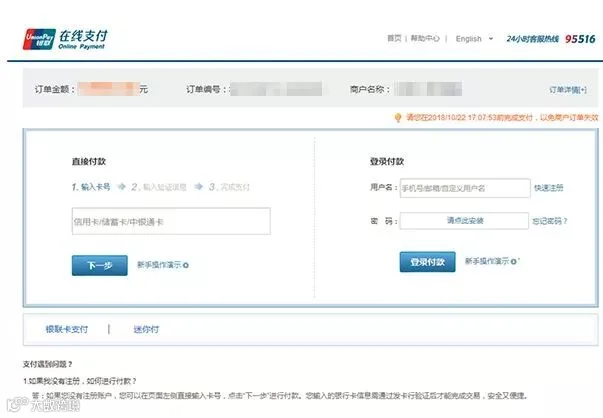
Task: Open the 快速注册 quick register link
Action: 549,188
